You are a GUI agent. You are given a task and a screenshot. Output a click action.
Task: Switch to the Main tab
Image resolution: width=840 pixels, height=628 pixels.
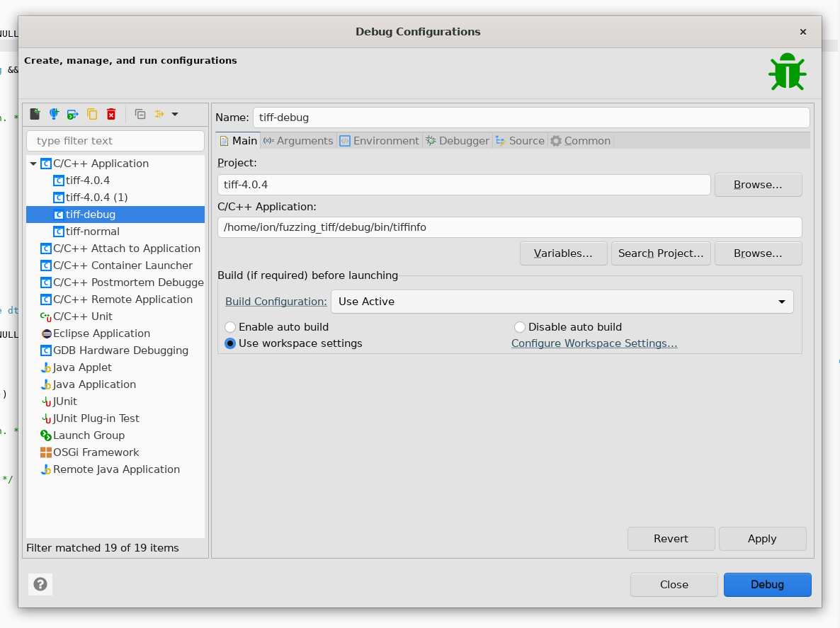click(x=239, y=141)
